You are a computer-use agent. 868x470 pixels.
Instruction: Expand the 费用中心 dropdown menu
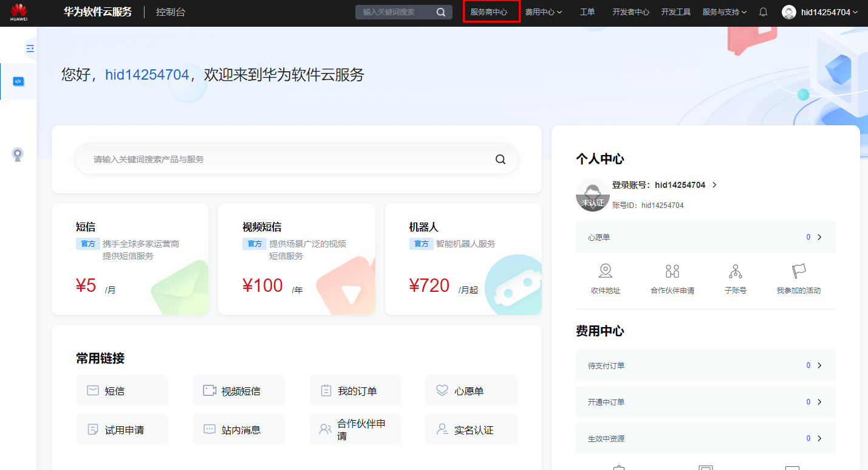click(544, 12)
